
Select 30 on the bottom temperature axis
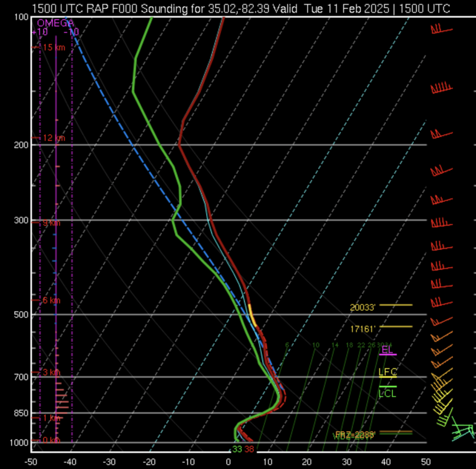[347, 462]
